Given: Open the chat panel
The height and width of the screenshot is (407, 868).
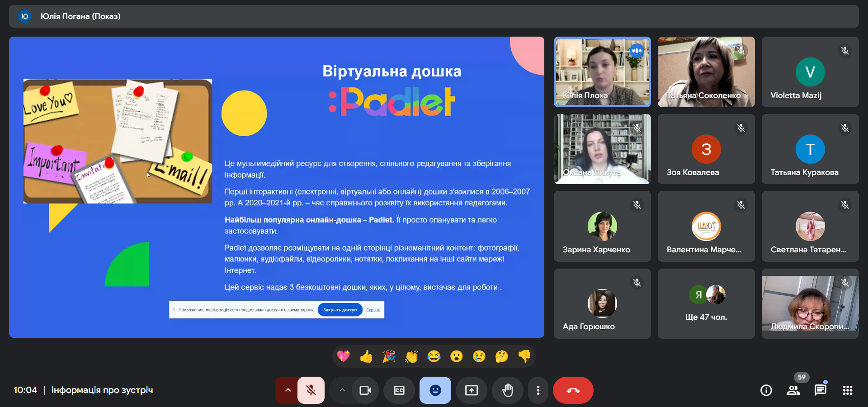Looking at the screenshot, I should tap(821, 390).
